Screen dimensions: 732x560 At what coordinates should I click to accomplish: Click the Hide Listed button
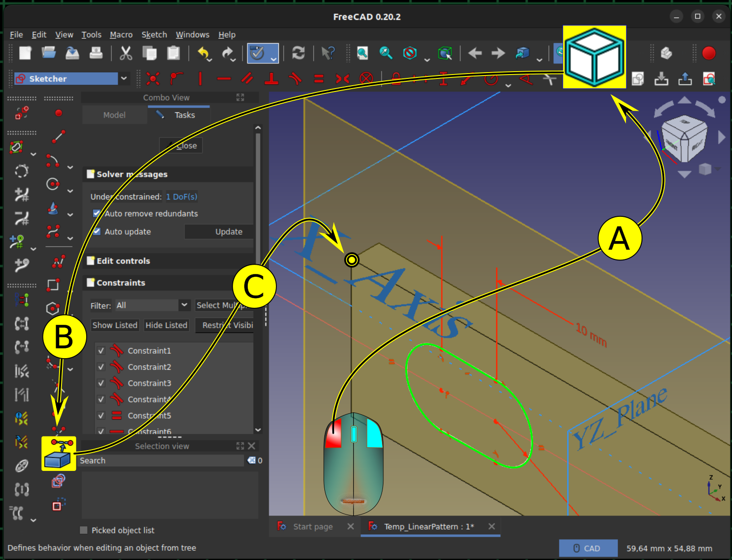(166, 325)
